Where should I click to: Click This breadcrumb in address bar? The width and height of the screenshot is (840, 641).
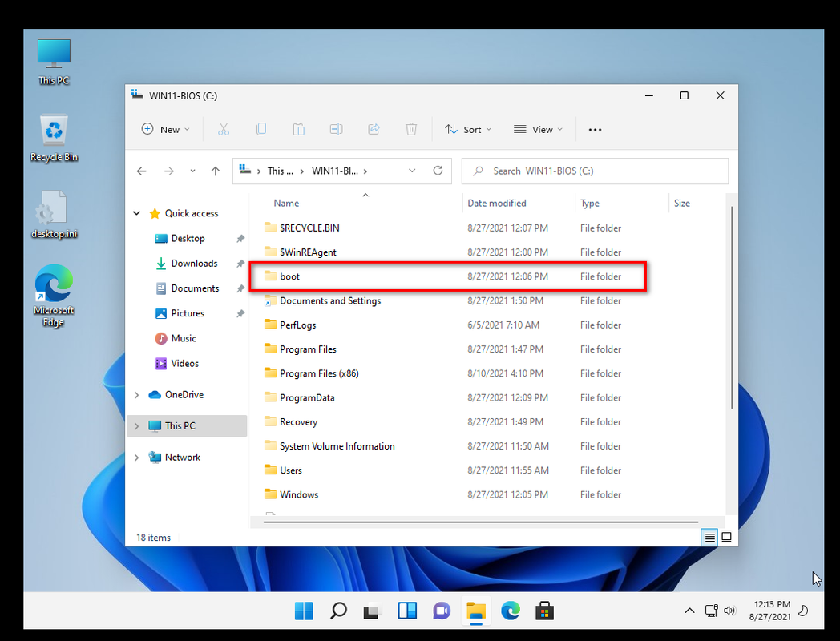[281, 171]
